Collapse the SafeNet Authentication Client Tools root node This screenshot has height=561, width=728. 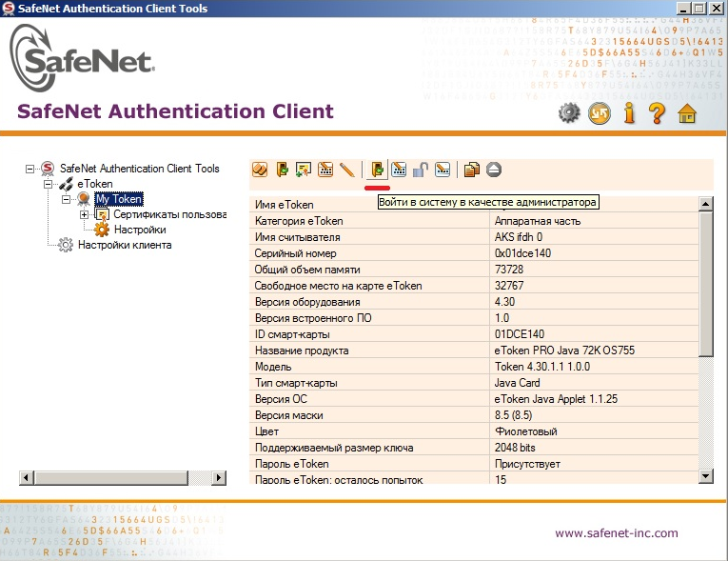pyautogui.click(x=30, y=169)
